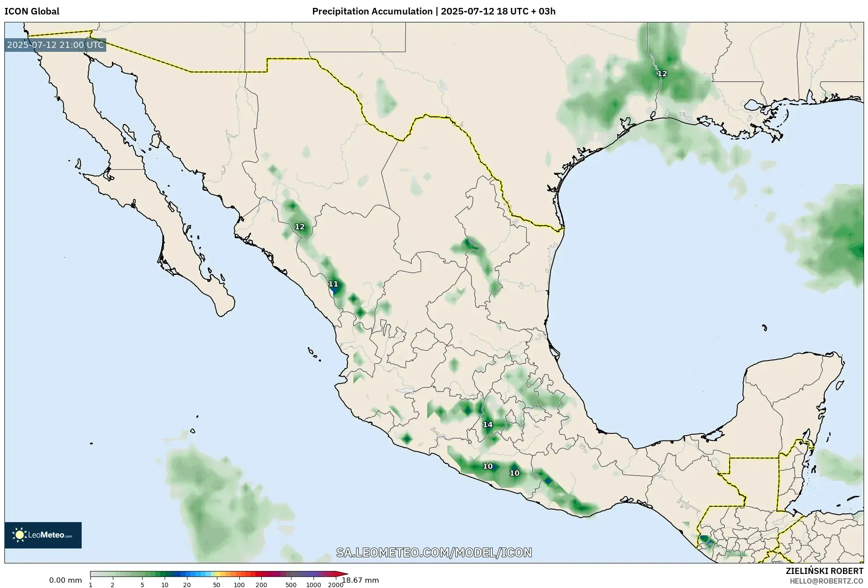Screen dimensions: 868x588
Task: Click the red arrow tip of the colorbar
Action: pyautogui.click(x=342, y=574)
